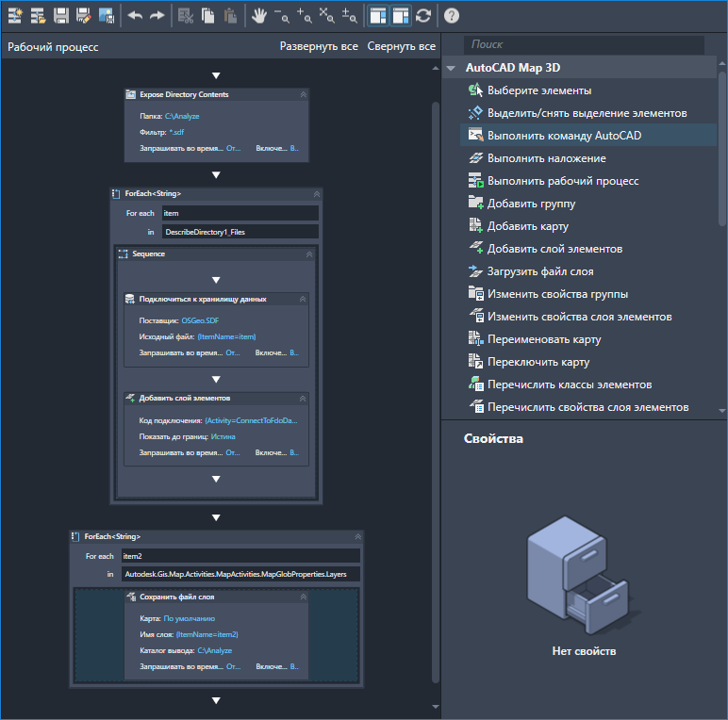Save the current workflow
This screenshot has width=728, height=720.
point(60,16)
